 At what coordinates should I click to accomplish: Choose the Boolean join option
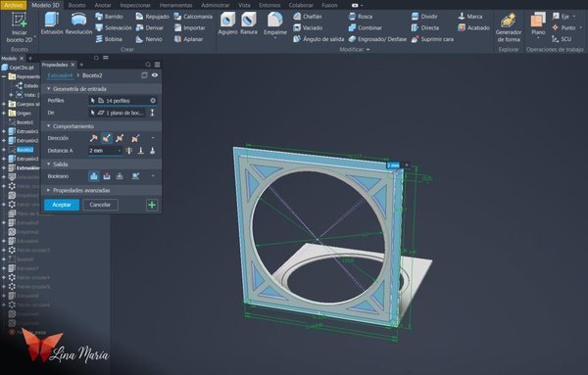tap(94, 176)
